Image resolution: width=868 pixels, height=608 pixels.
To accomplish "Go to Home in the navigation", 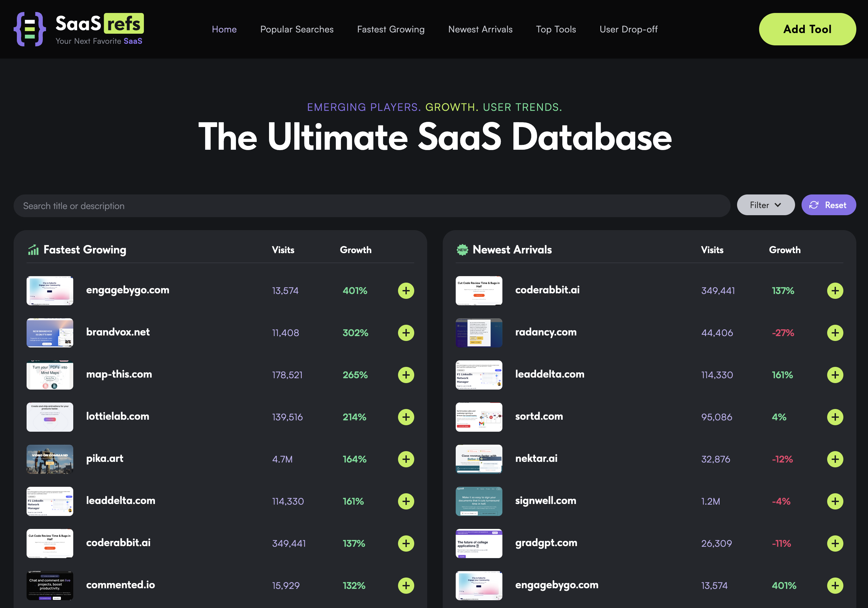I will point(224,29).
